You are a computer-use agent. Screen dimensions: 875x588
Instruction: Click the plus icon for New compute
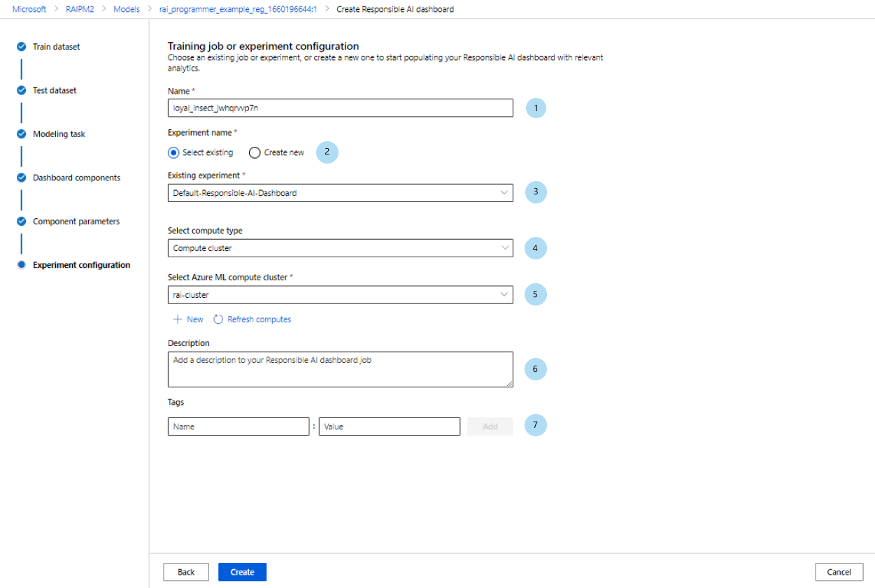pos(178,320)
